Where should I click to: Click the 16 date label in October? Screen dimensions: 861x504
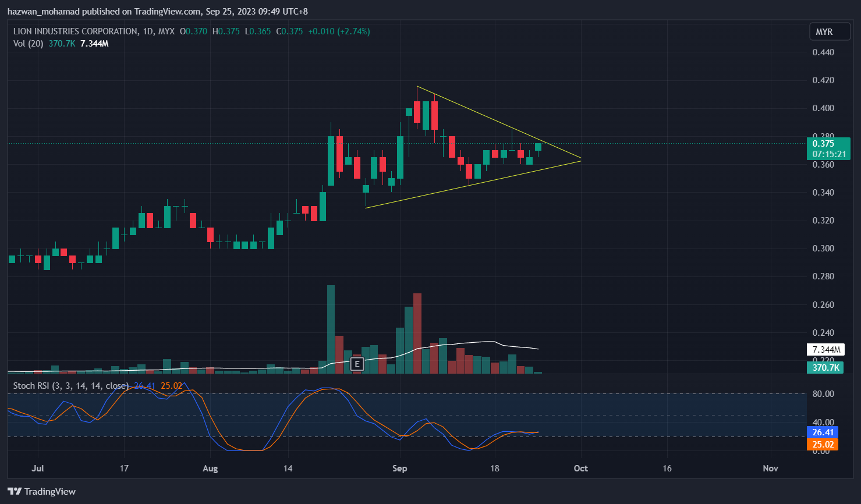(667, 468)
